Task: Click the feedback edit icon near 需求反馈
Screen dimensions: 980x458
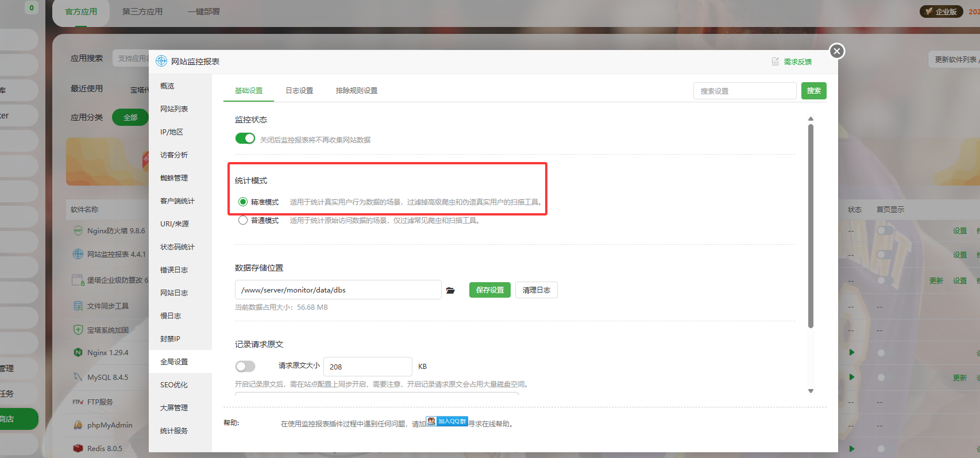Action: pos(775,61)
